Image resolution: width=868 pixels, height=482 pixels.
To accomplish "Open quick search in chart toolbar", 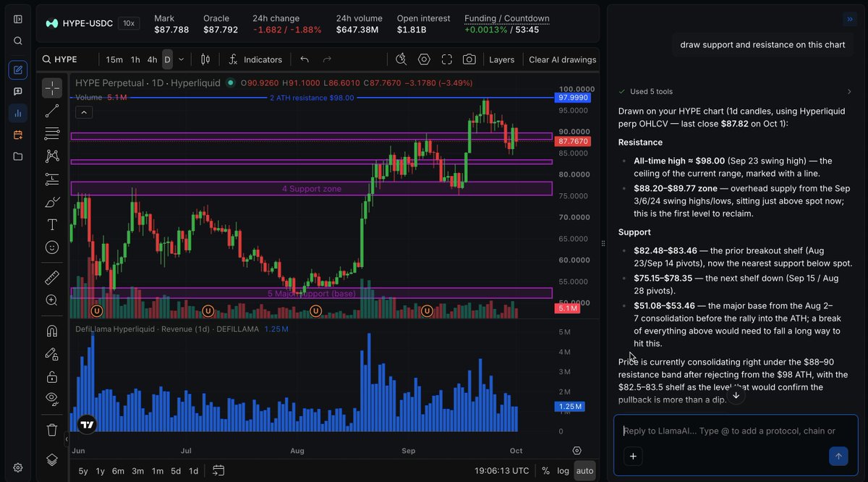I will coord(401,59).
